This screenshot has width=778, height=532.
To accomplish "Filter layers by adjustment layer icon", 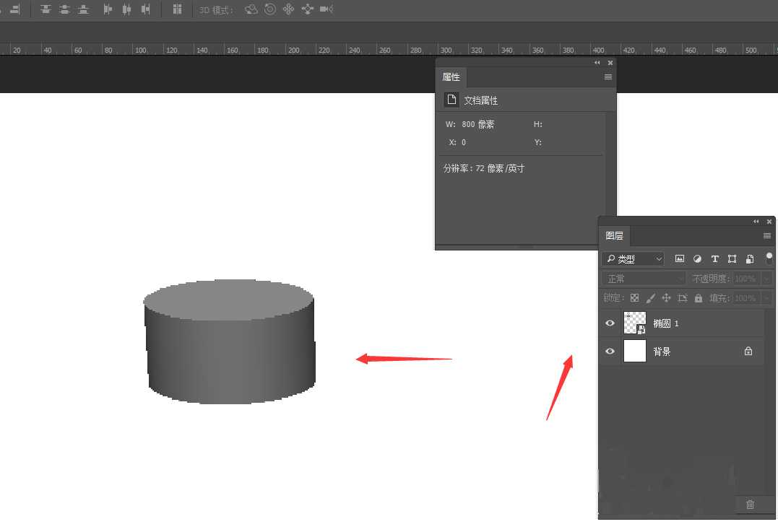I will pos(697,258).
